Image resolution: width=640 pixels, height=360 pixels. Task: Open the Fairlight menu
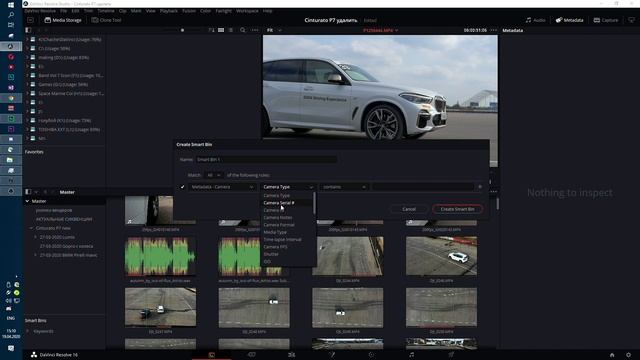[x=223, y=11]
